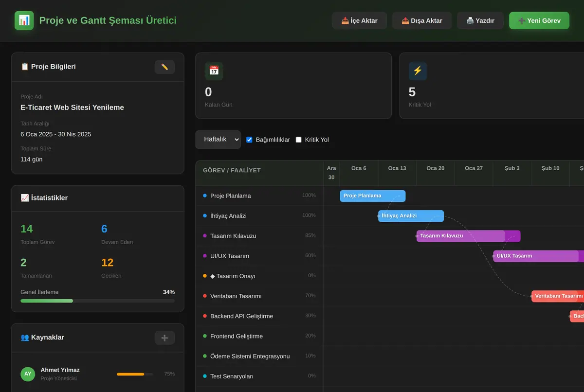Create a task with Yeni Görev

(539, 20)
